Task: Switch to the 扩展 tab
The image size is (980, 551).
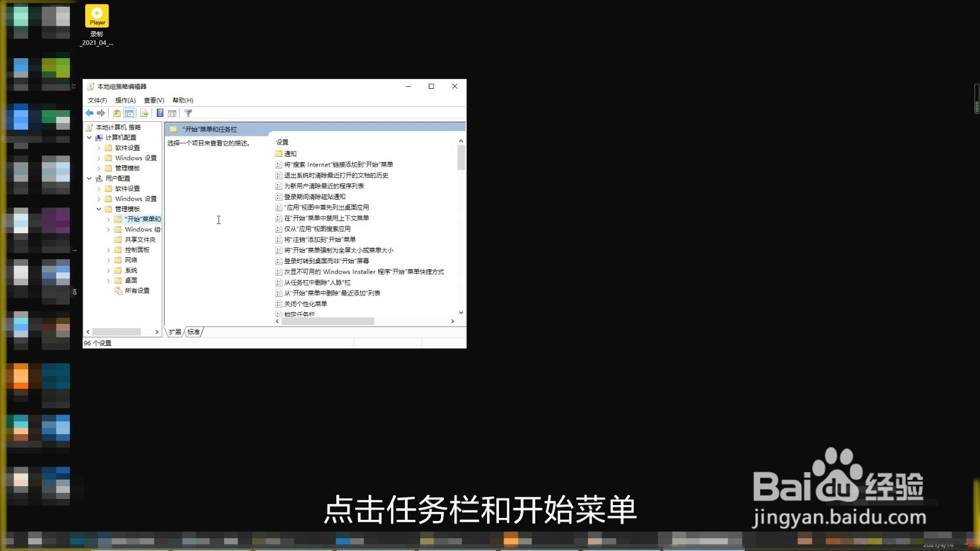Action: pyautogui.click(x=175, y=332)
